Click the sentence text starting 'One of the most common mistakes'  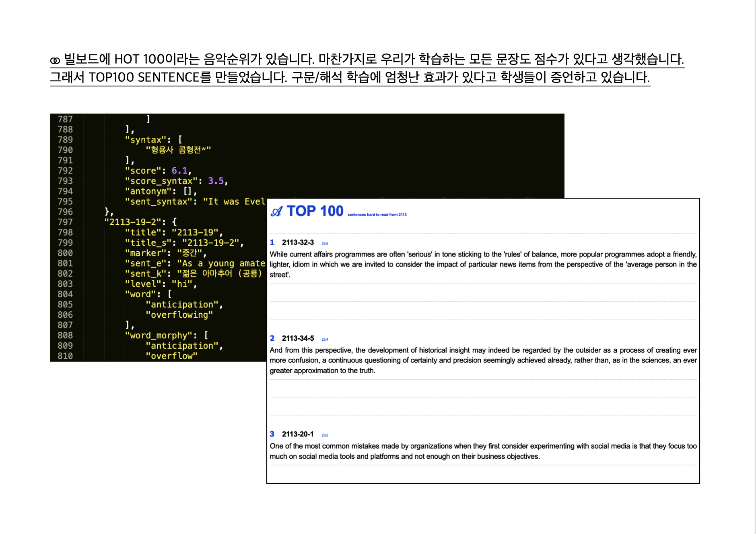pyautogui.click(x=483, y=451)
